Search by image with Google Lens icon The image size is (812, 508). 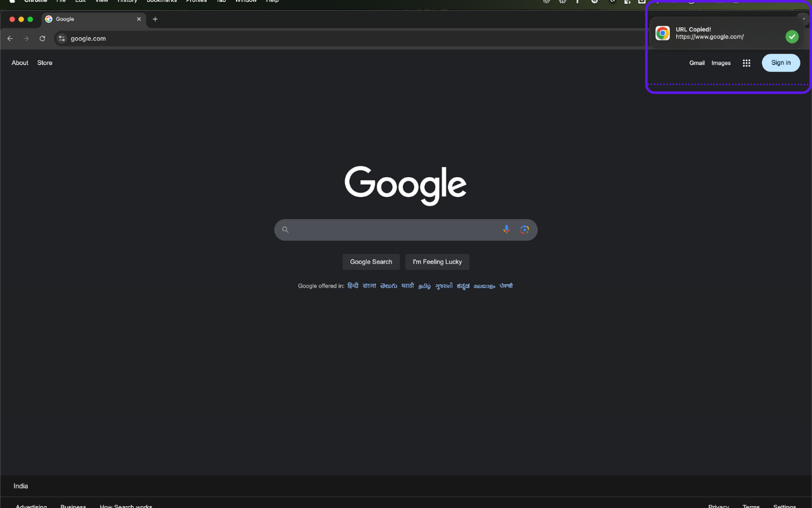coord(525,230)
